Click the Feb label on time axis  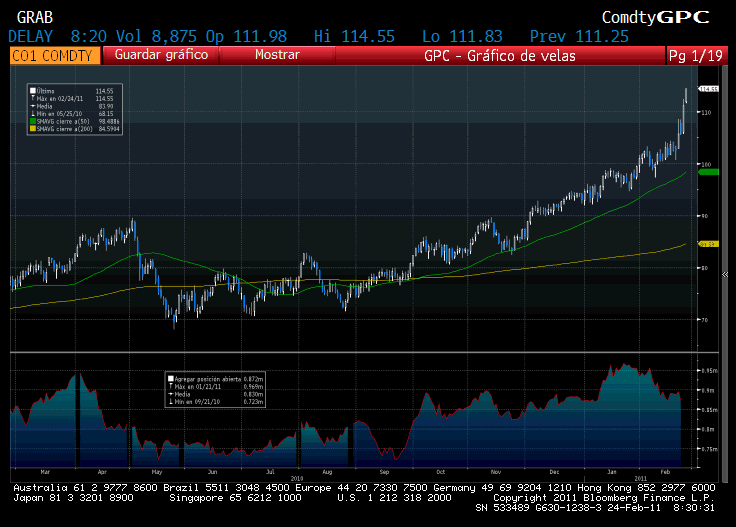pos(665,472)
